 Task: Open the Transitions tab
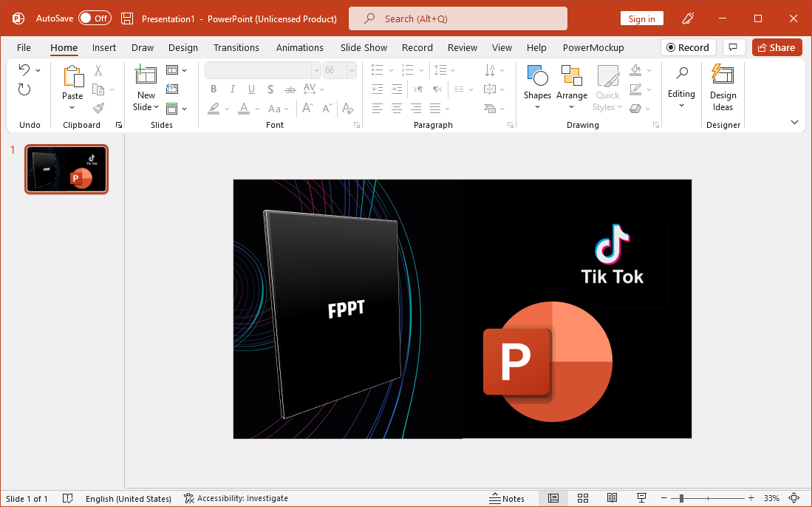[x=236, y=47]
